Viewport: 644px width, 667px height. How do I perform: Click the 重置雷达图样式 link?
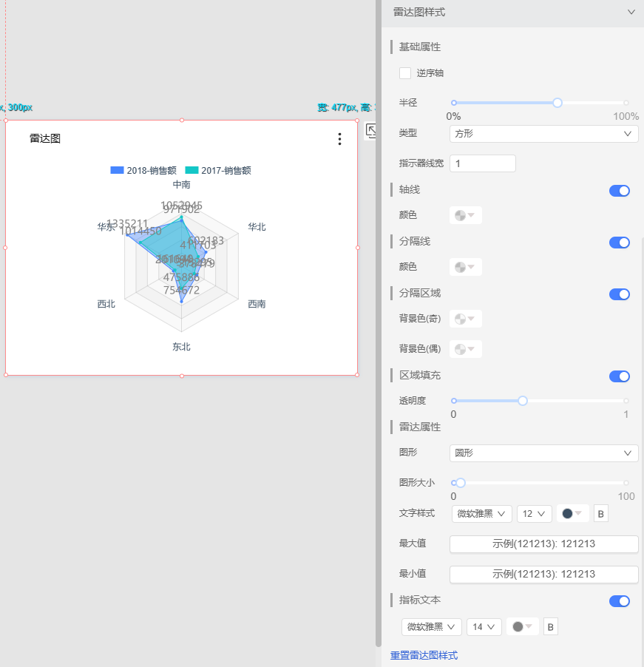(424, 655)
